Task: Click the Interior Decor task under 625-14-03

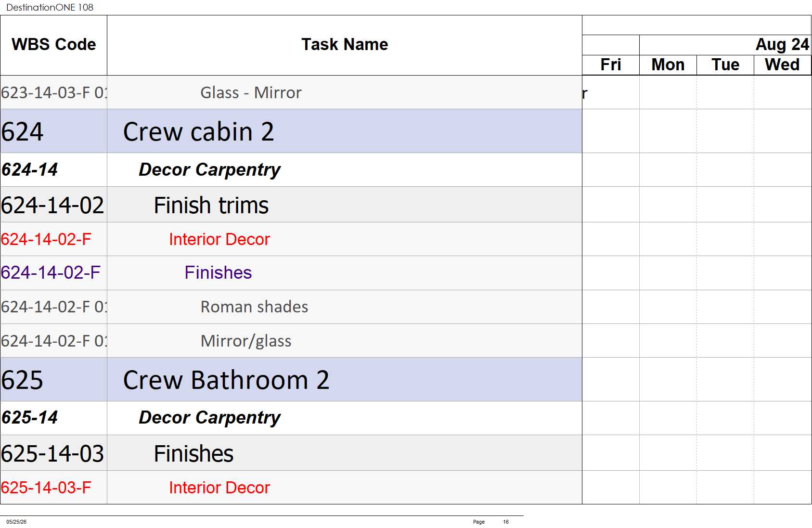Action: (219, 488)
